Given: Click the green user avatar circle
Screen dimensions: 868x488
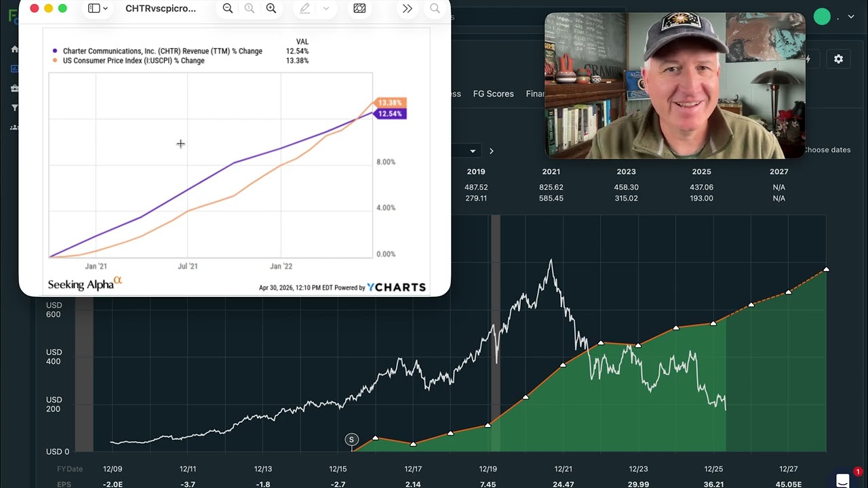Looking at the screenshot, I should click(822, 17).
